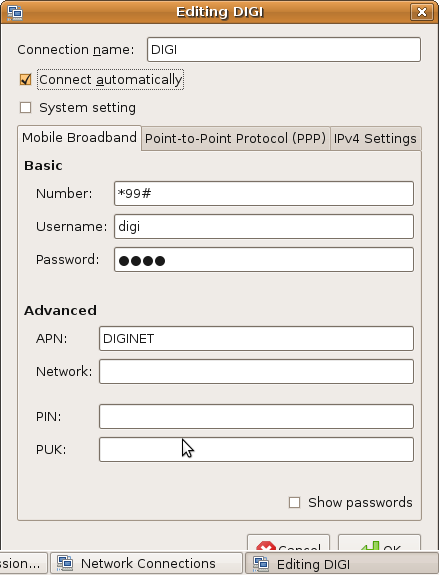Click the Username label
The height and width of the screenshot is (575, 439).
click(x=72, y=226)
